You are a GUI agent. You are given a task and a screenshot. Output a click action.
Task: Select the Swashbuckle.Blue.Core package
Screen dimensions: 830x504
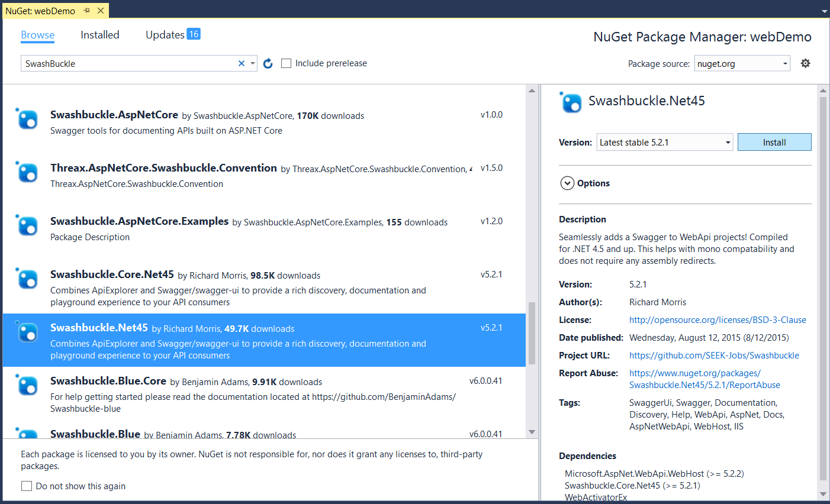[264, 393]
